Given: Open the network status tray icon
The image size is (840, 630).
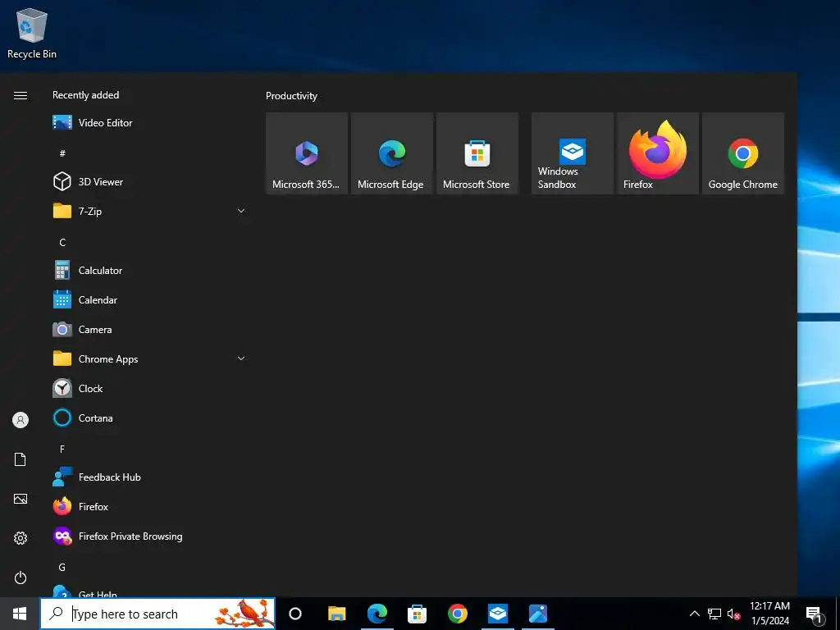Looking at the screenshot, I should click(714, 614).
